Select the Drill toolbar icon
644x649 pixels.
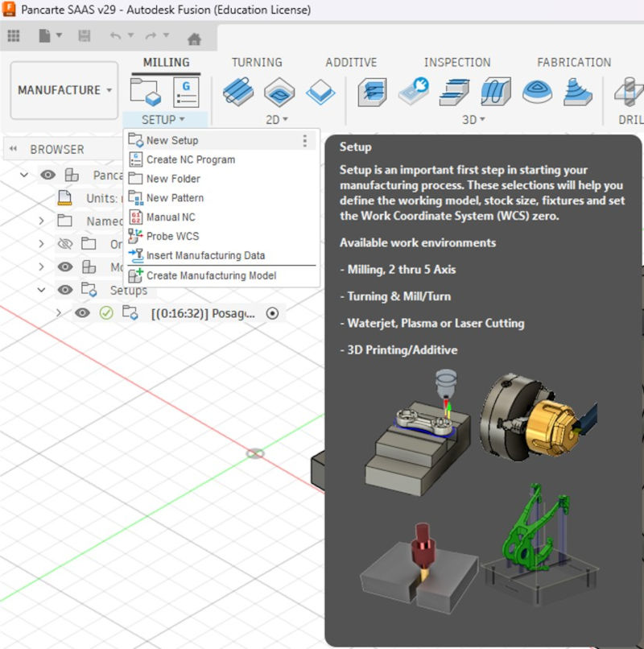pyautogui.click(x=629, y=92)
